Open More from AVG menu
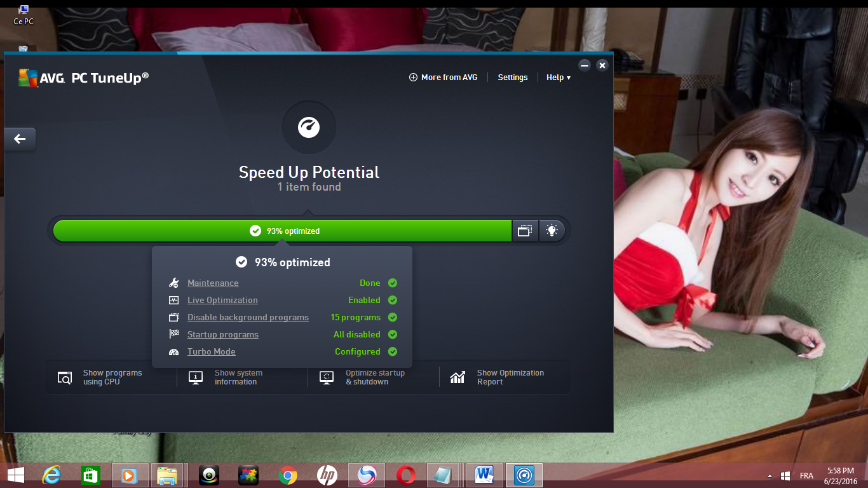The width and height of the screenshot is (868, 488). tap(443, 78)
